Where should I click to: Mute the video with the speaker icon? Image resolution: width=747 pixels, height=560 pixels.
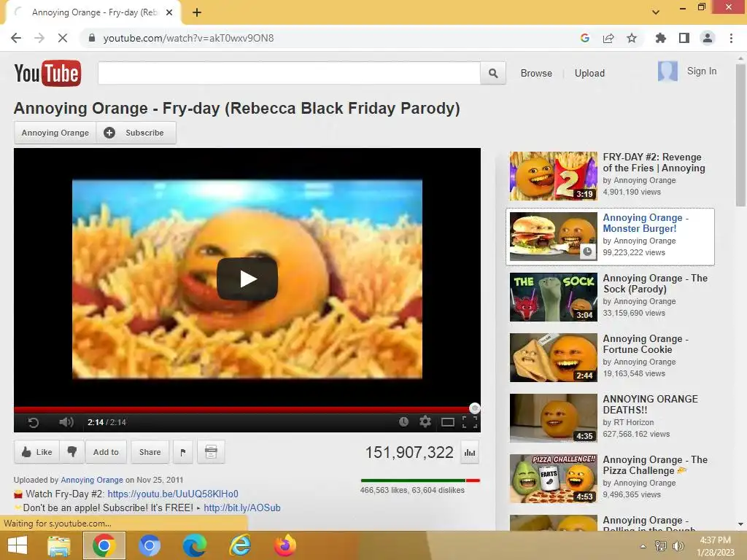coord(66,422)
